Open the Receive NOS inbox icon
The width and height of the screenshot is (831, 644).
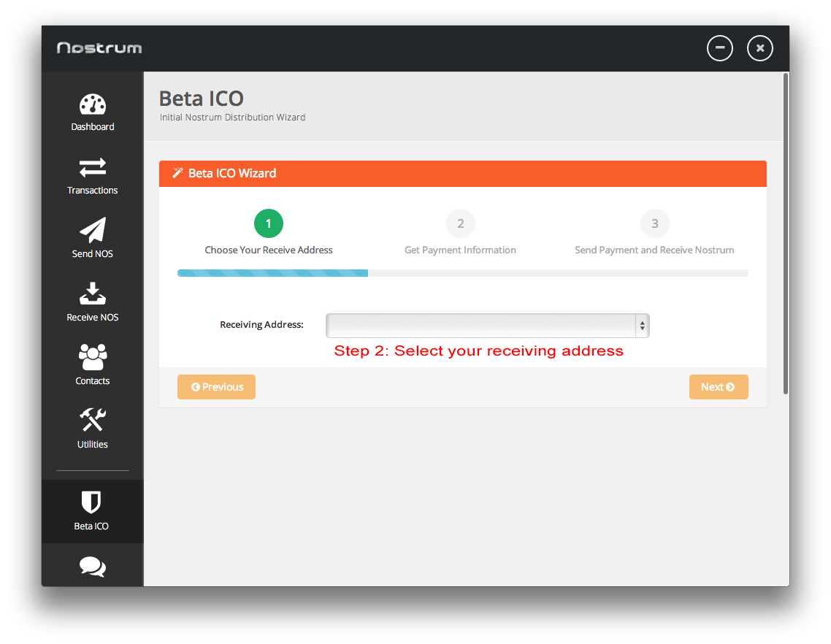[x=93, y=293]
